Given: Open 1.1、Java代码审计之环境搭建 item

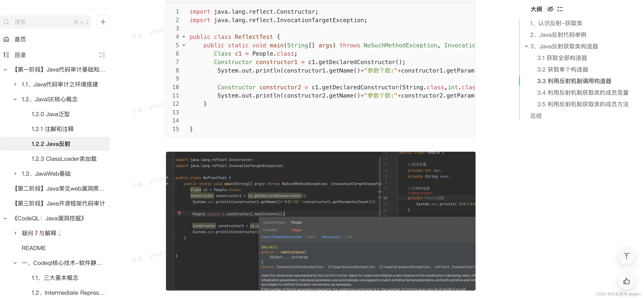Looking at the screenshot, I should click(60, 84).
